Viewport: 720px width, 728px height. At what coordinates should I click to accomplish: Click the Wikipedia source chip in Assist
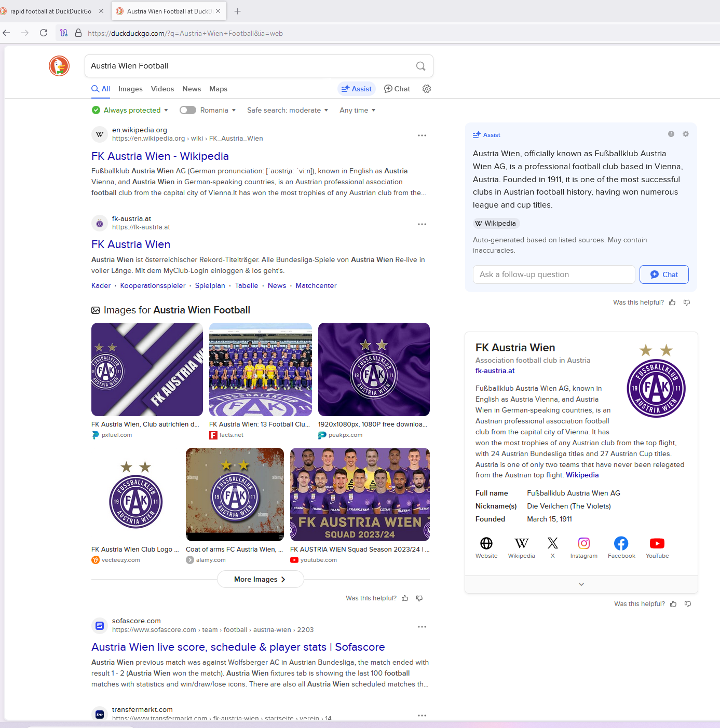(x=496, y=223)
